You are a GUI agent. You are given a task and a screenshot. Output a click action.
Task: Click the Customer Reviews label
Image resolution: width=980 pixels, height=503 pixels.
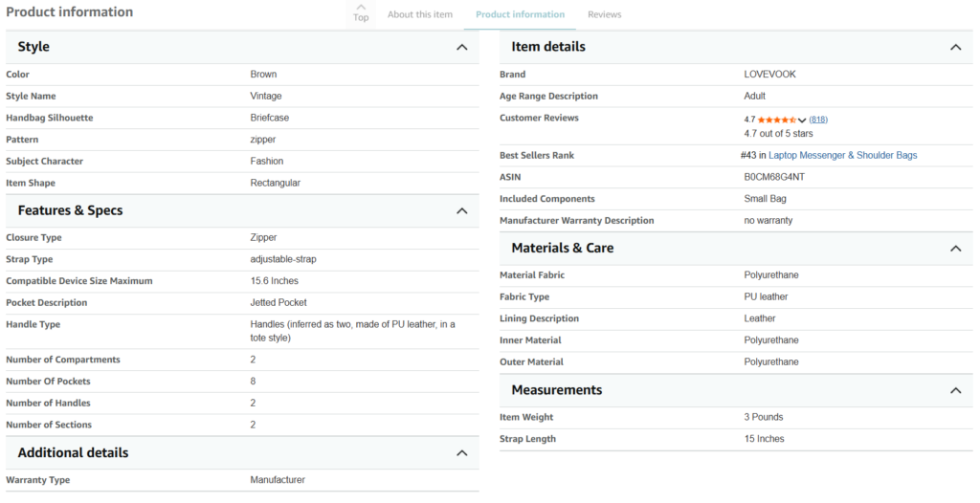click(x=539, y=118)
